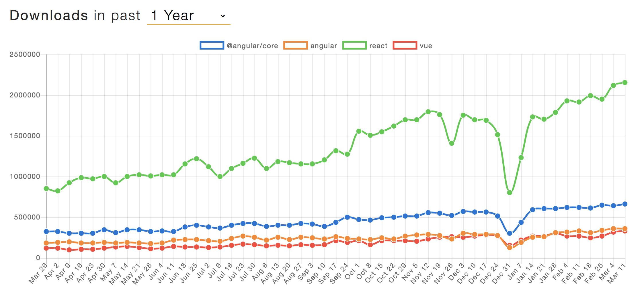Toggle the @angular/core legend swatch

coord(212,46)
